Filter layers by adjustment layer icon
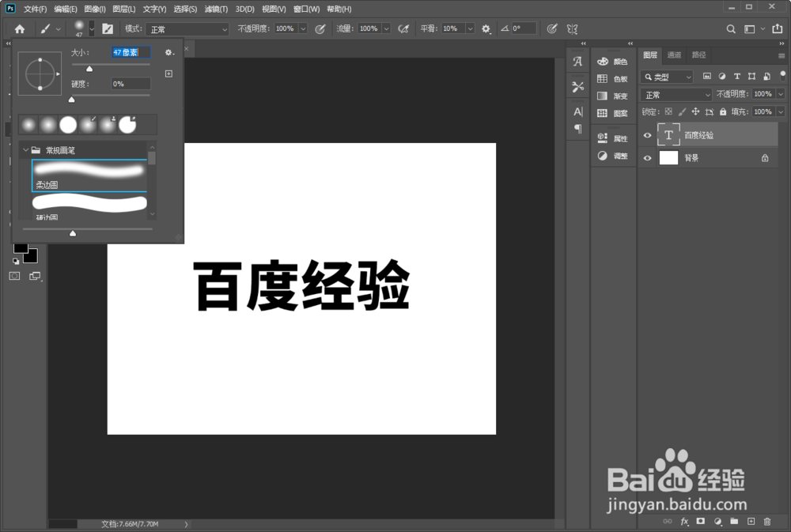 [x=722, y=76]
